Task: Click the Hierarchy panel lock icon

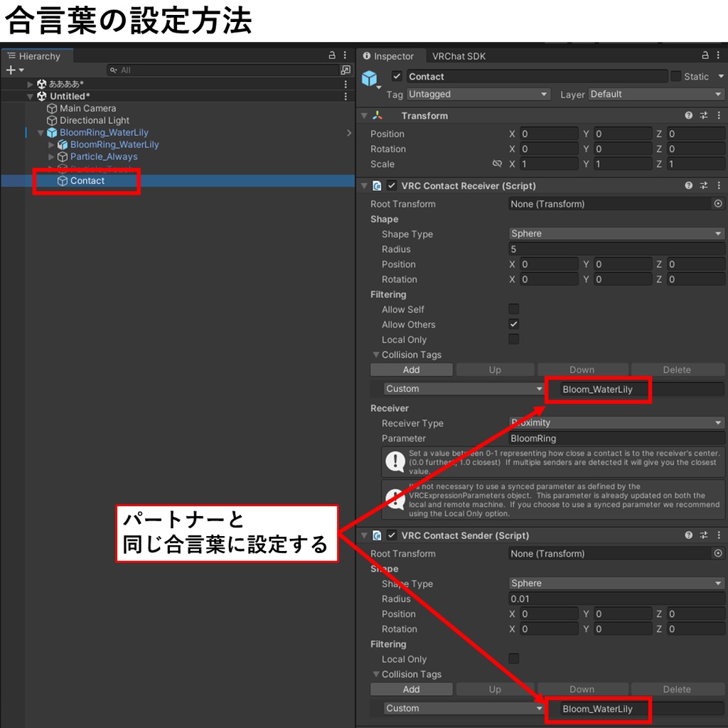Action: [332, 55]
